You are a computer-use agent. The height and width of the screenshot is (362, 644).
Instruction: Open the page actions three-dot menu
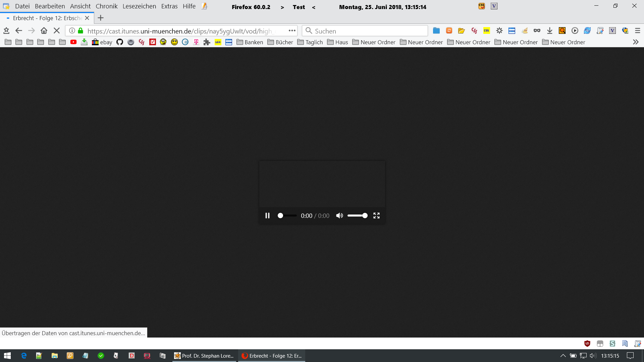tap(292, 31)
